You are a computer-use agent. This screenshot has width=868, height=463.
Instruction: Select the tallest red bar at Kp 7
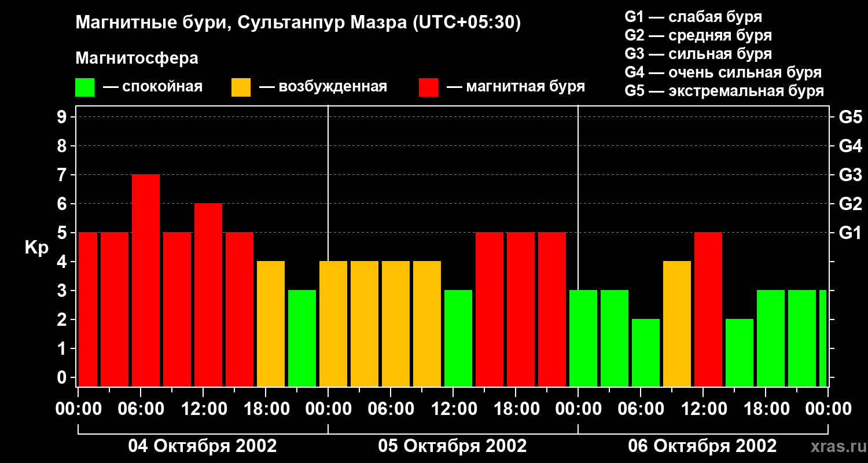point(146,280)
